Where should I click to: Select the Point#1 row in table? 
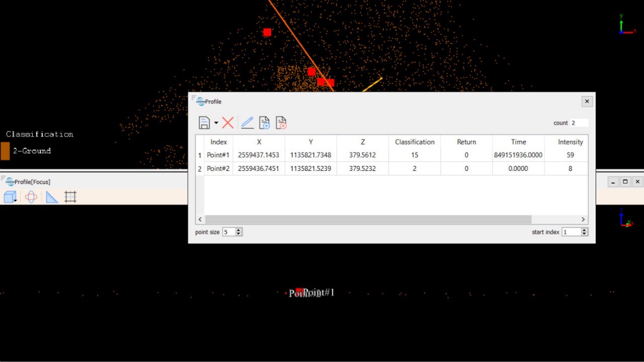click(x=218, y=155)
